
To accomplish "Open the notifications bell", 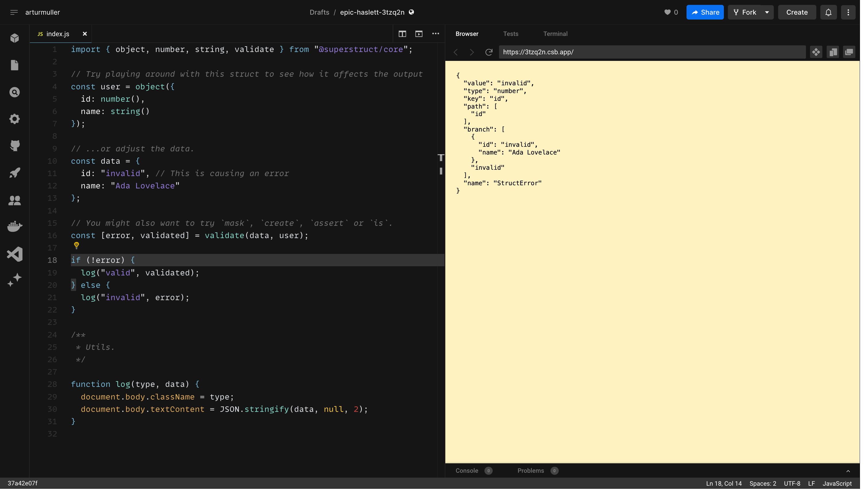I will 828,12.
